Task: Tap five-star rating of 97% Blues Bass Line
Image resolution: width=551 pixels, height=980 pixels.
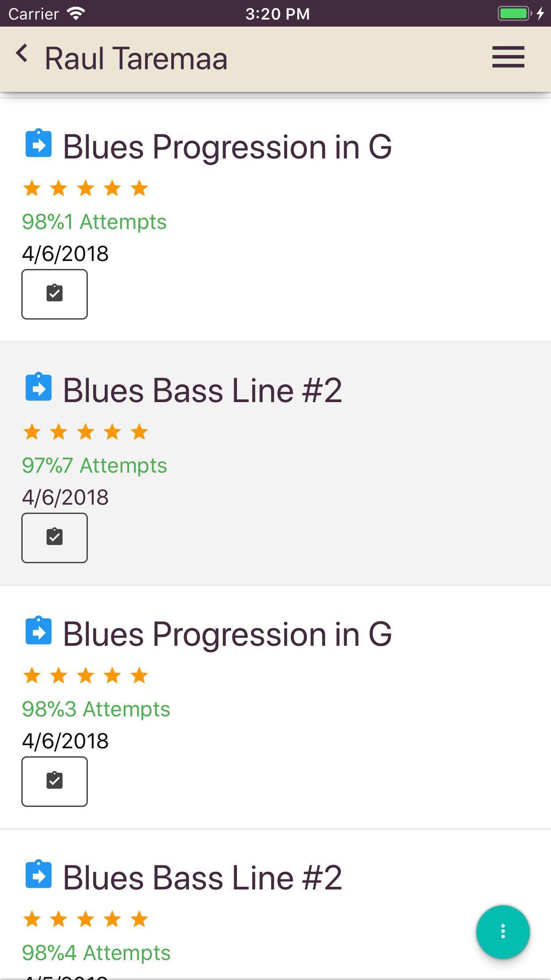Action: [x=85, y=432]
